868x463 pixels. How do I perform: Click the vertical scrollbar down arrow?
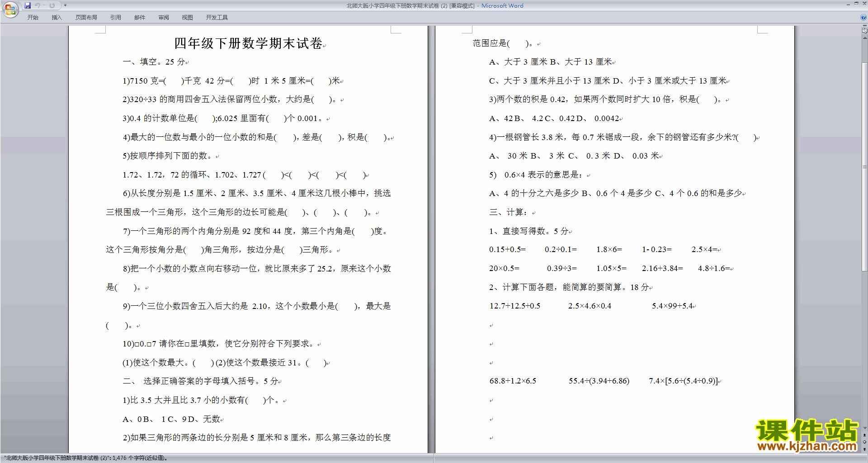tap(865, 428)
